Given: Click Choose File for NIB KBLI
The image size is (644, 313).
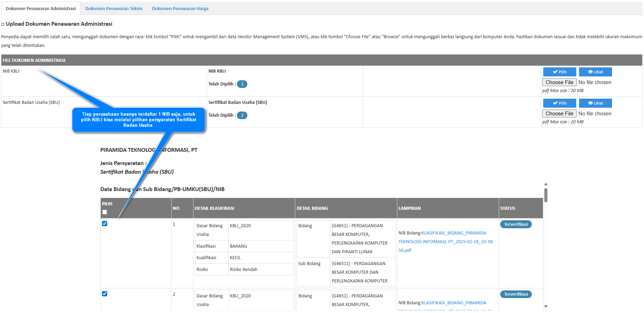Looking at the screenshot, I should click(559, 82).
